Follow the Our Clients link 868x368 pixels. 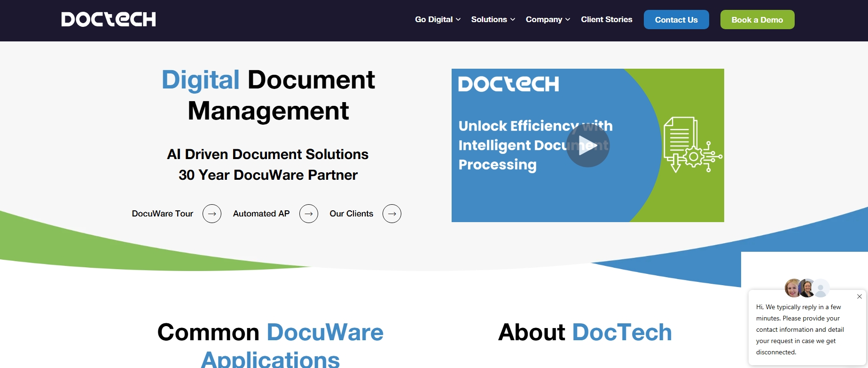tap(352, 214)
